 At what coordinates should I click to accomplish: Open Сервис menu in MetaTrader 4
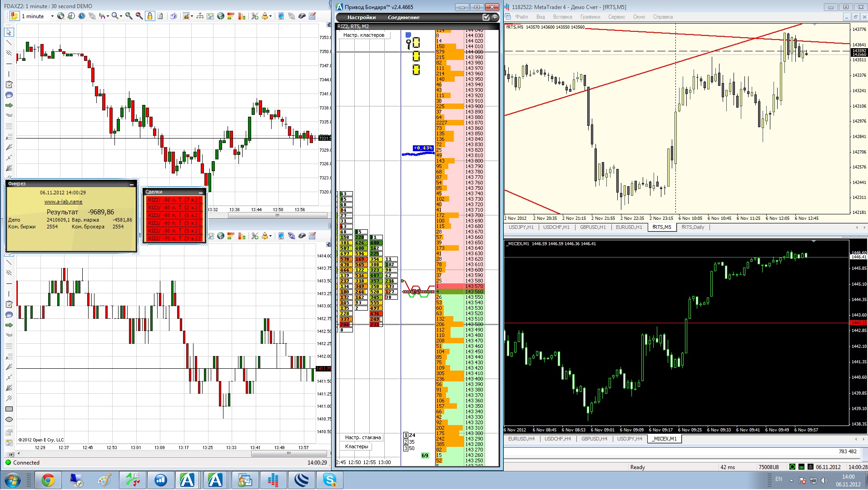point(616,17)
